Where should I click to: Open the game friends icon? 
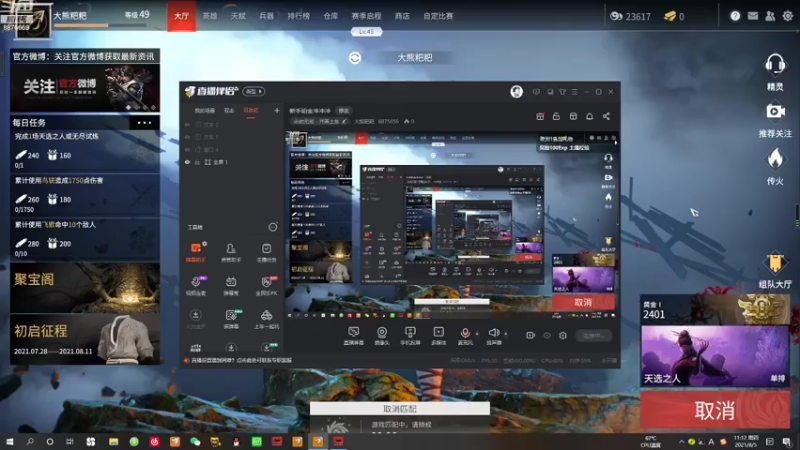click(x=770, y=16)
